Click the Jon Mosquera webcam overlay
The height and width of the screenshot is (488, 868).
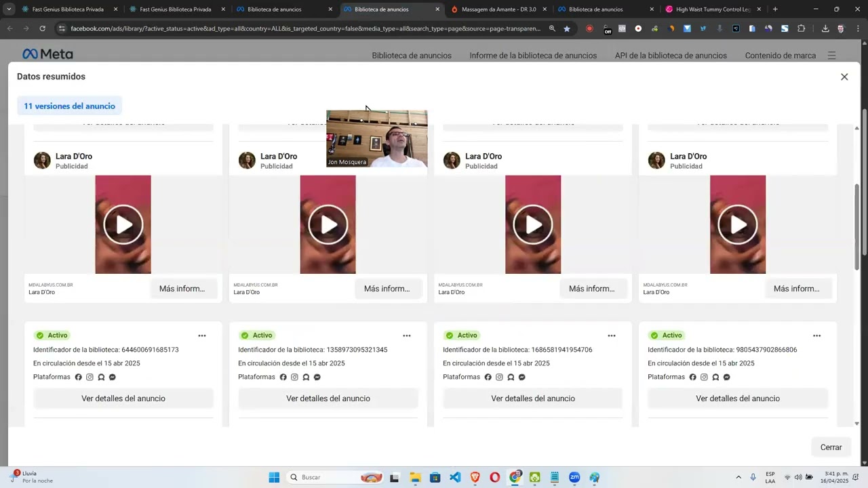coord(377,139)
